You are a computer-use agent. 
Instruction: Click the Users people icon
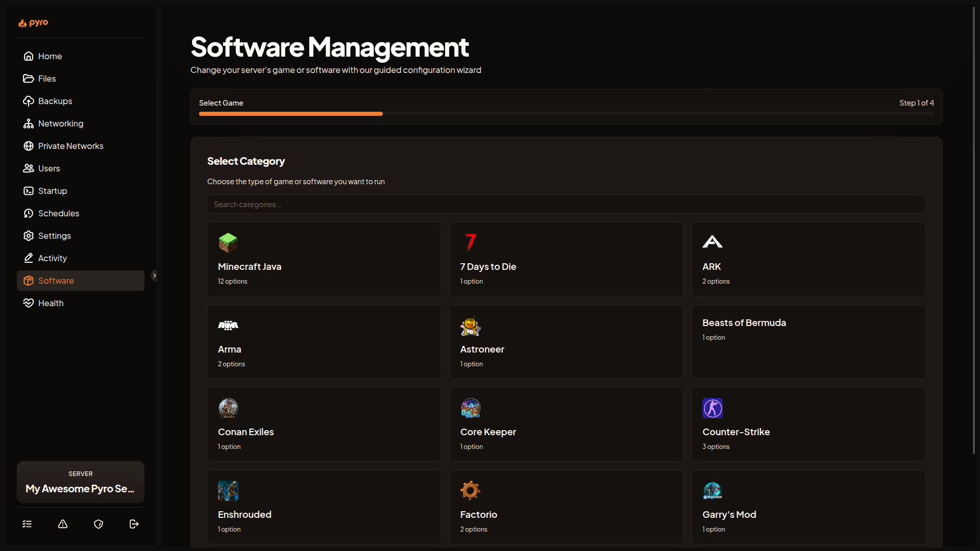pos(29,168)
